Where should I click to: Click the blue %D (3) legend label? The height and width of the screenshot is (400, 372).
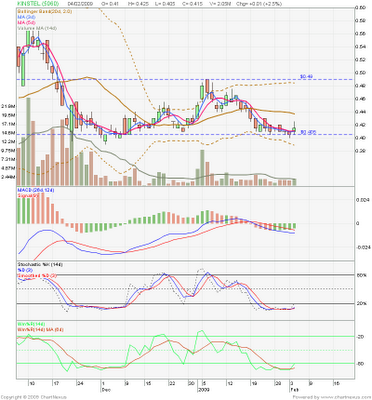(x=24, y=270)
